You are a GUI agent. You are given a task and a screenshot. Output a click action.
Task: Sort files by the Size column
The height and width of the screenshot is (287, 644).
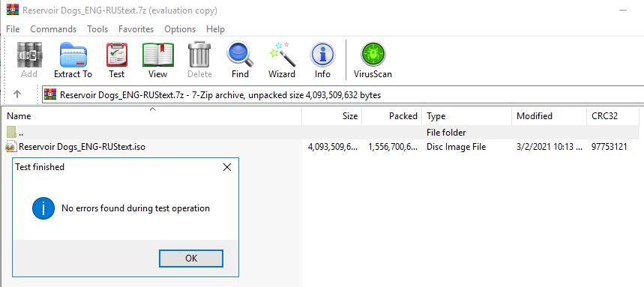click(x=332, y=116)
